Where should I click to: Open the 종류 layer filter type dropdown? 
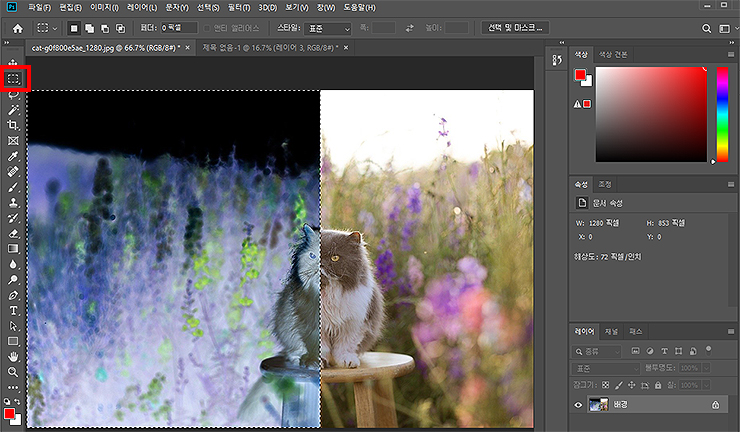click(x=597, y=351)
